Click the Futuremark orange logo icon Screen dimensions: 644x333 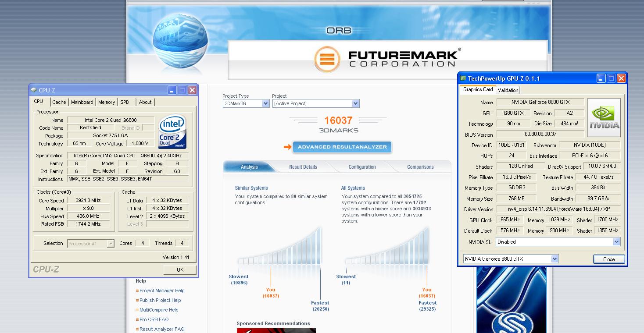point(327,59)
